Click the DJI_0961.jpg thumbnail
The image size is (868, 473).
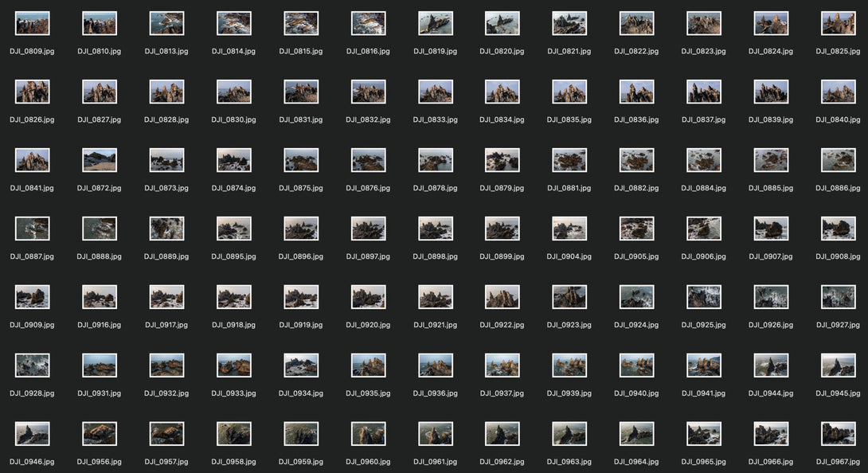coord(436,434)
